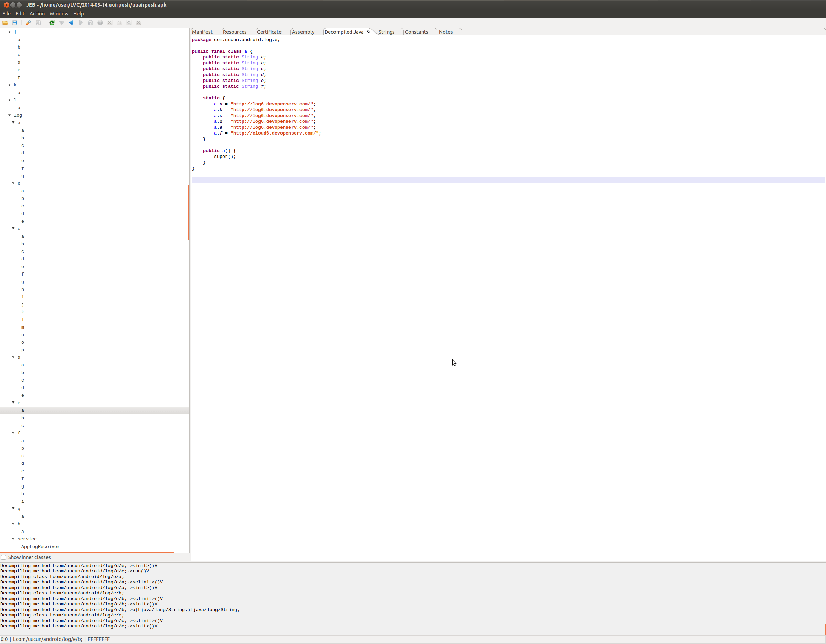Collapse the log package tree node
The width and height of the screenshot is (826, 644).
(10, 115)
